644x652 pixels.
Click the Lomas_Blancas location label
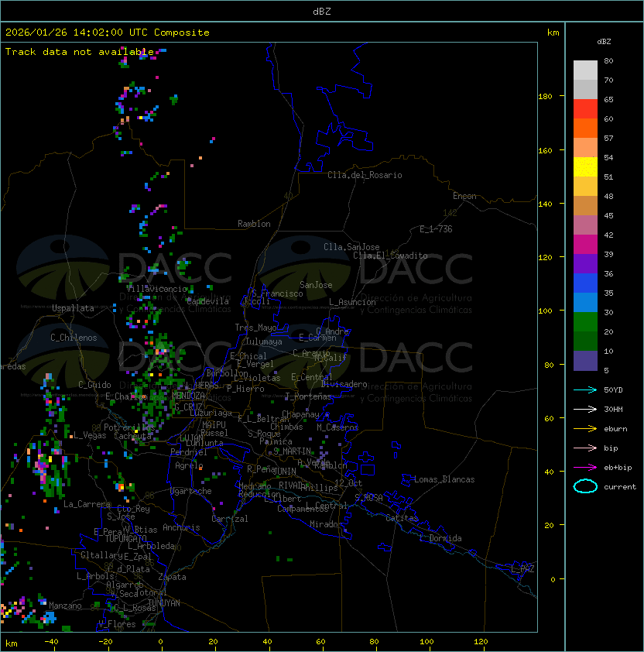444,479
